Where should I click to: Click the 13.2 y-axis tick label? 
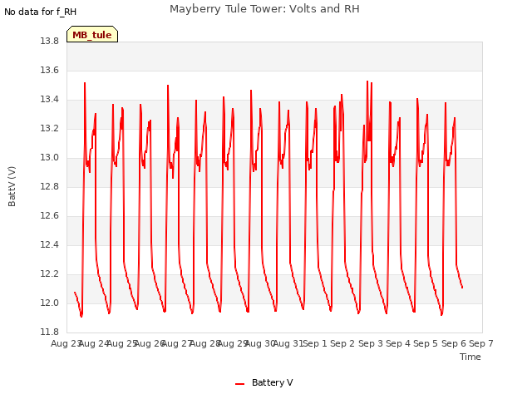click(x=50, y=129)
